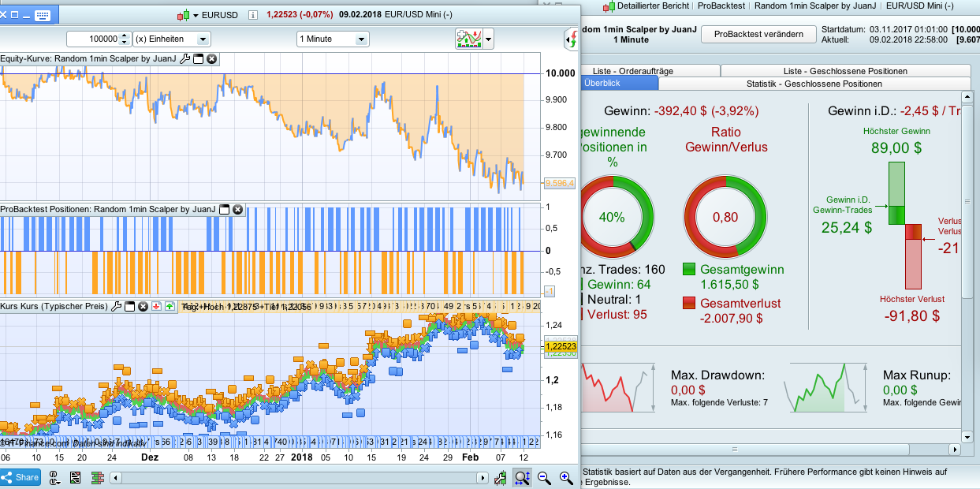Close ProBacktest Positionen panel
Viewport: 980px width, 489px height.
(237, 209)
